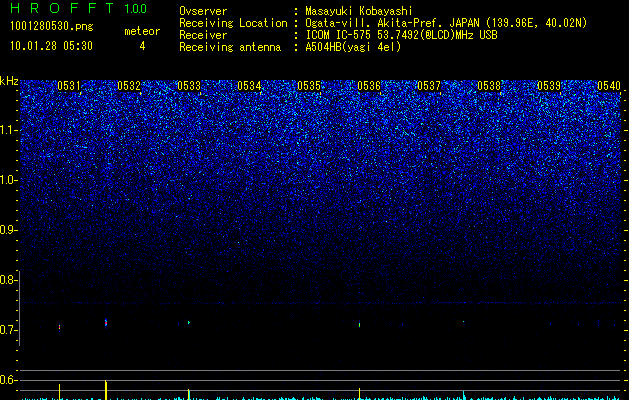Click the 1.0 kHz axis label
The image size is (629, 400).
[x=9, y=180]
